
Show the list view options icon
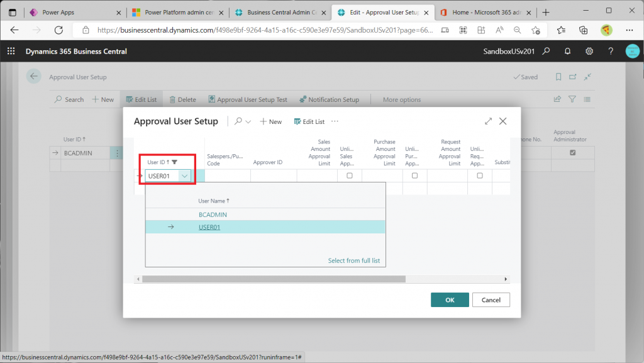[x=587, y=99]
